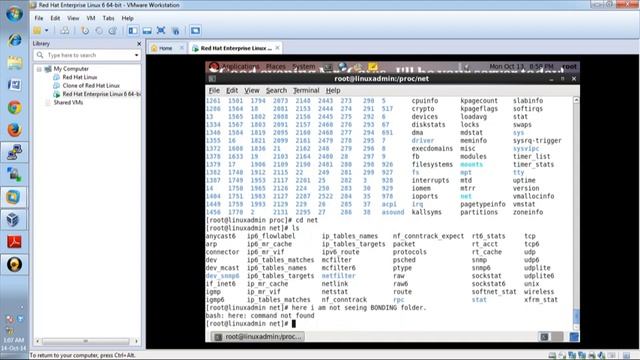Click root user in GNOME panel
The height and width of the screenshot is (360, 640).
(569, 66)
